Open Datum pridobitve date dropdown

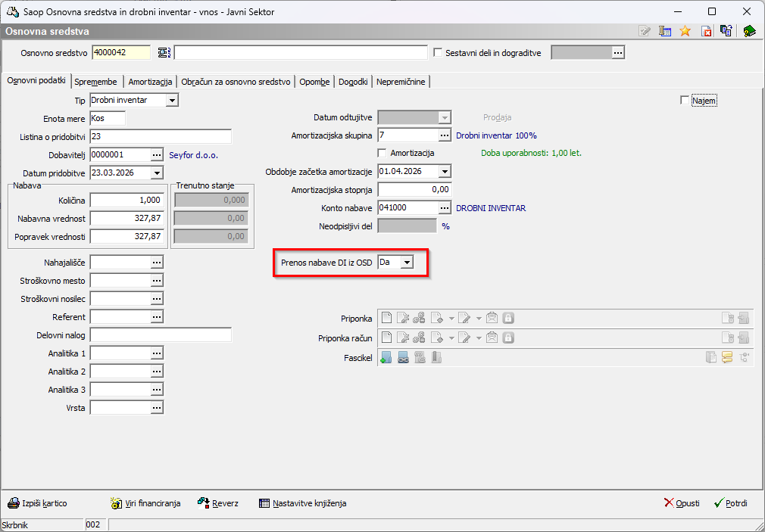pyautogui.click(x=157, y=173)
